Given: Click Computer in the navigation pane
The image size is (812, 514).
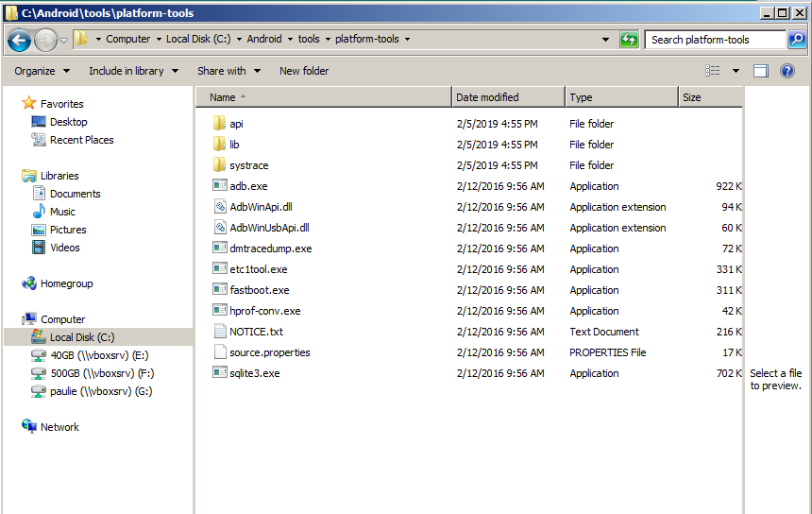Looking at the screenshot, I should (62, 319).
